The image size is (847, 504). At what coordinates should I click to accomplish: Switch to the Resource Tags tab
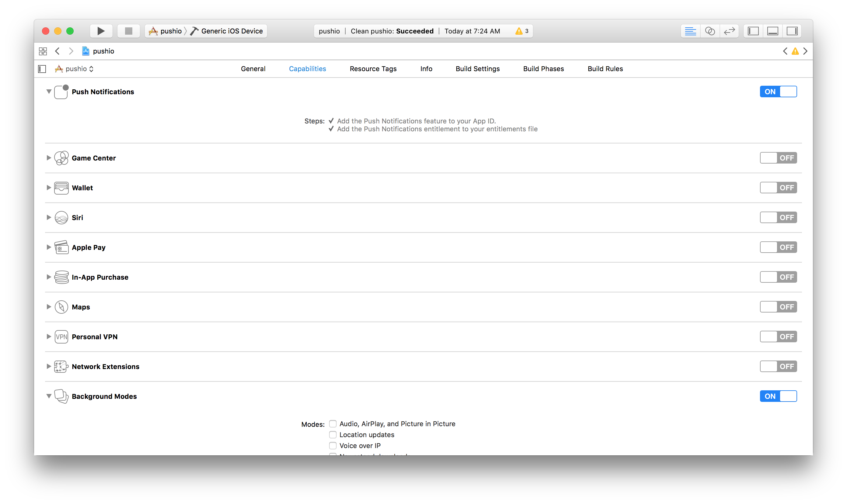click(373, 69)
